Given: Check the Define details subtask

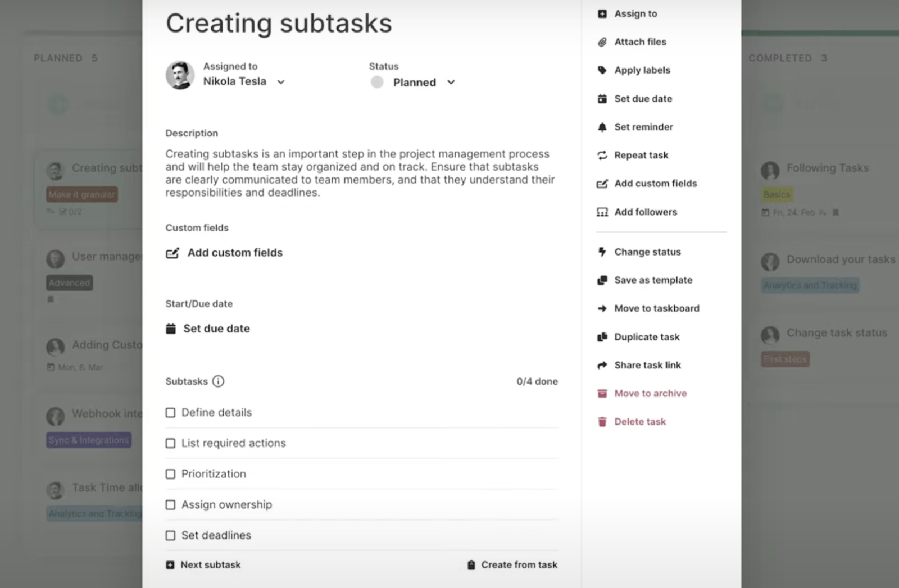Looking at the screenshot, I should point(170,413).
